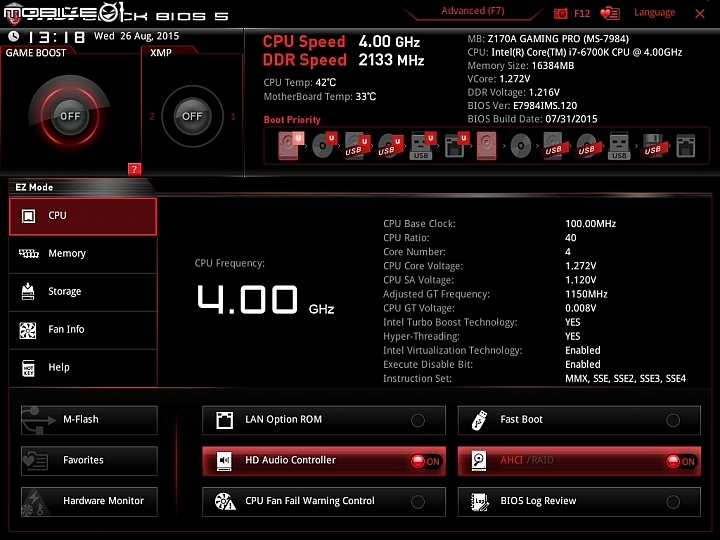Select the UEFI USB CD/DVD boot icon
This screenshot has height=540, width=720.
[390, 146]
